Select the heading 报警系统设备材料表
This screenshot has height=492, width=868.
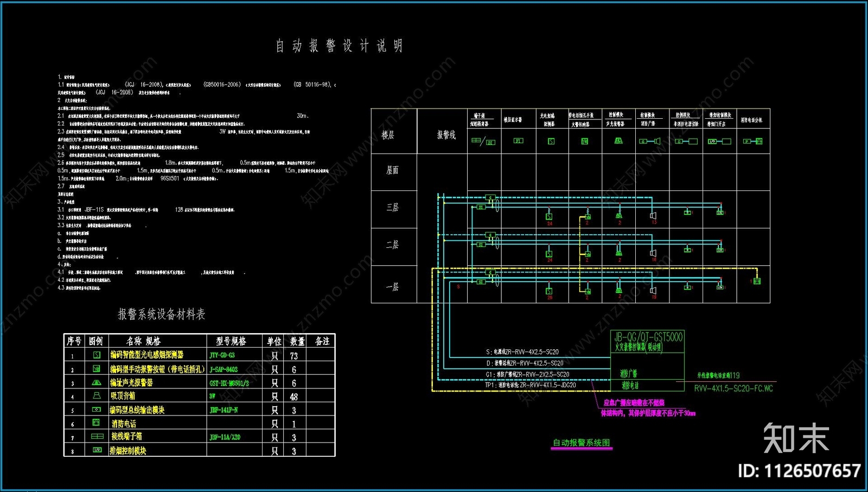pos(162,314)
